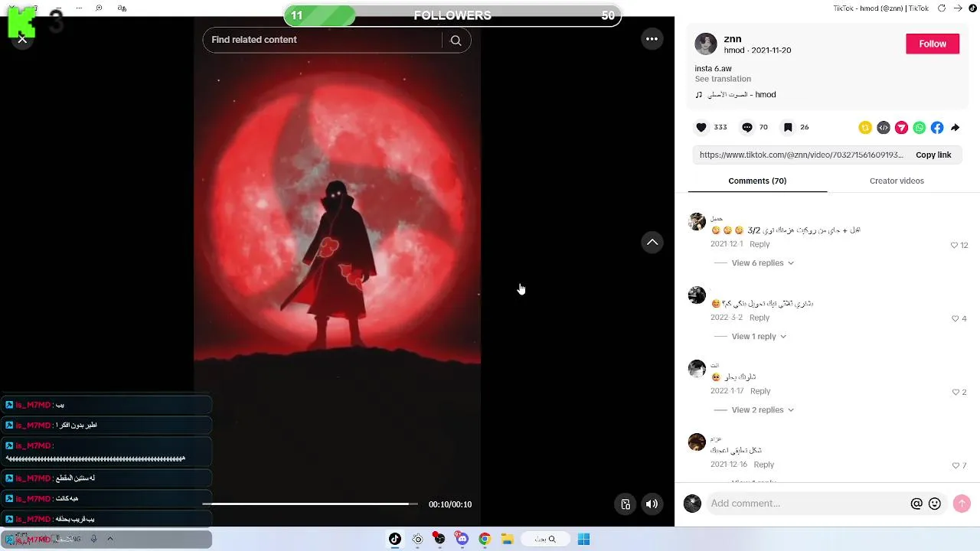Reload the page with refresh icon

(x=942, y=8)
